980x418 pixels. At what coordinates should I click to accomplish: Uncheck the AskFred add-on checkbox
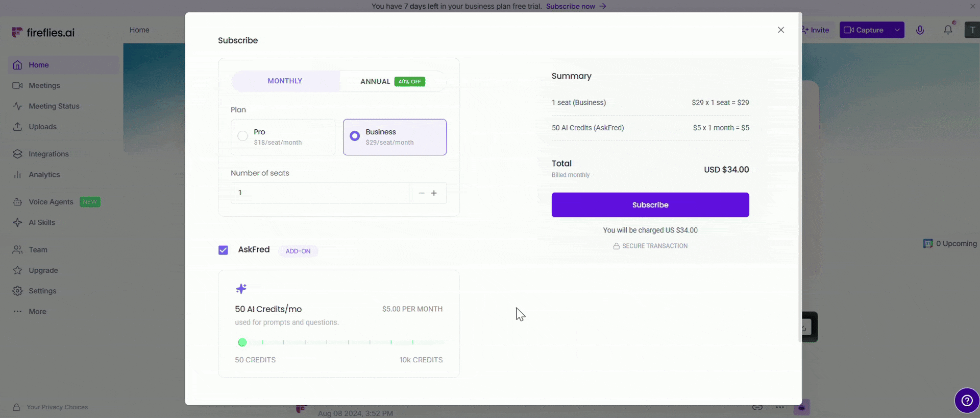[x=223, y=250]
